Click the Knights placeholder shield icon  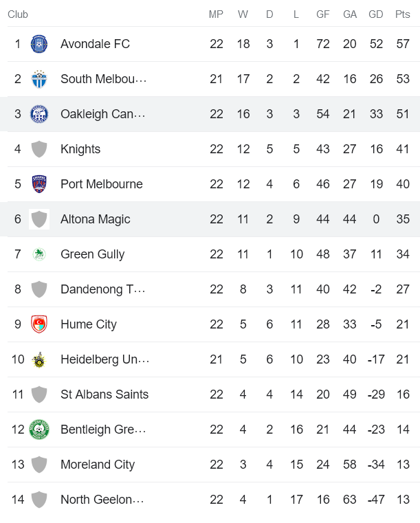(x=39, y=149)
